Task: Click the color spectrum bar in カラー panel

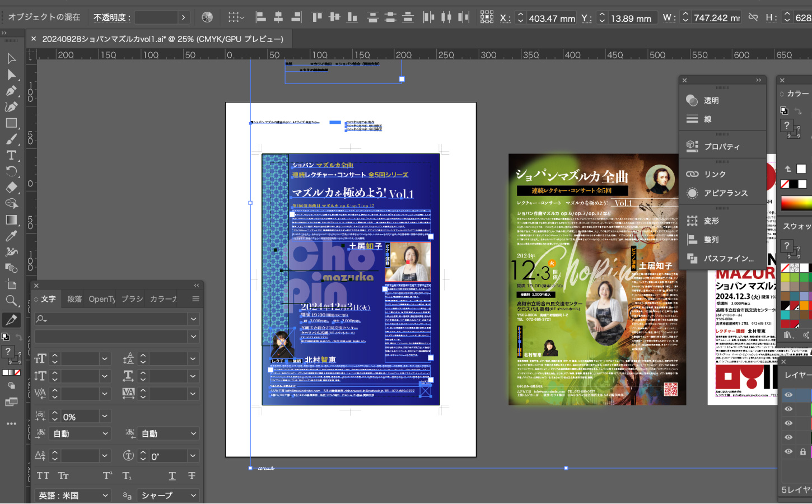Action: point(796,202)
